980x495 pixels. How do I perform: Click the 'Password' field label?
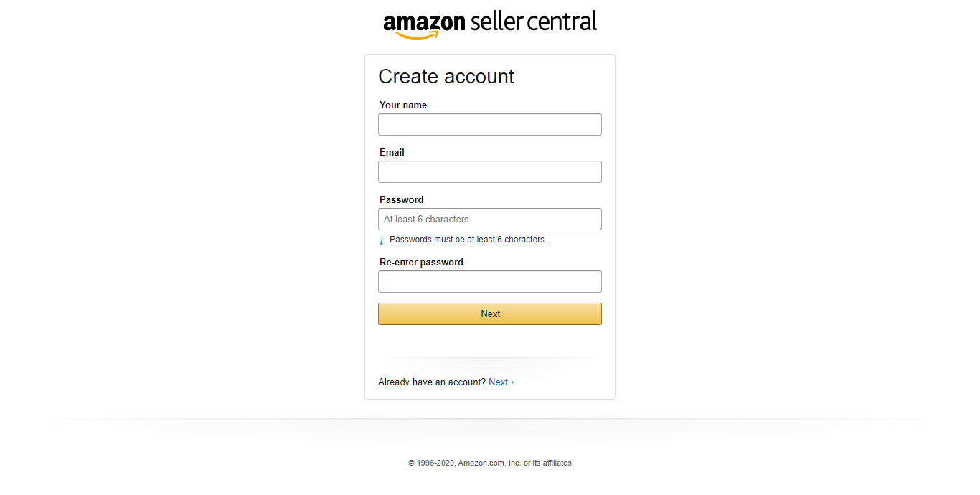(x=401, y=199)
